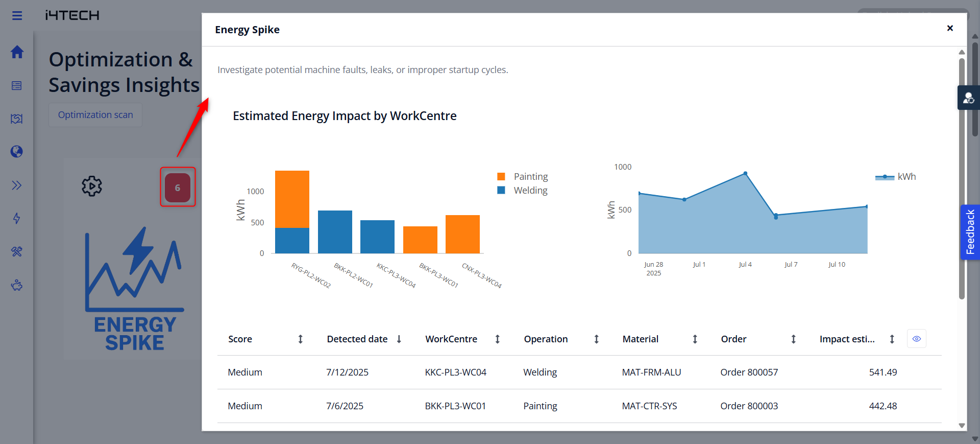Viewport: 980px width, 444px height.
Task: Open the tools wrench sidebar icon
Action: pos(17,251)
